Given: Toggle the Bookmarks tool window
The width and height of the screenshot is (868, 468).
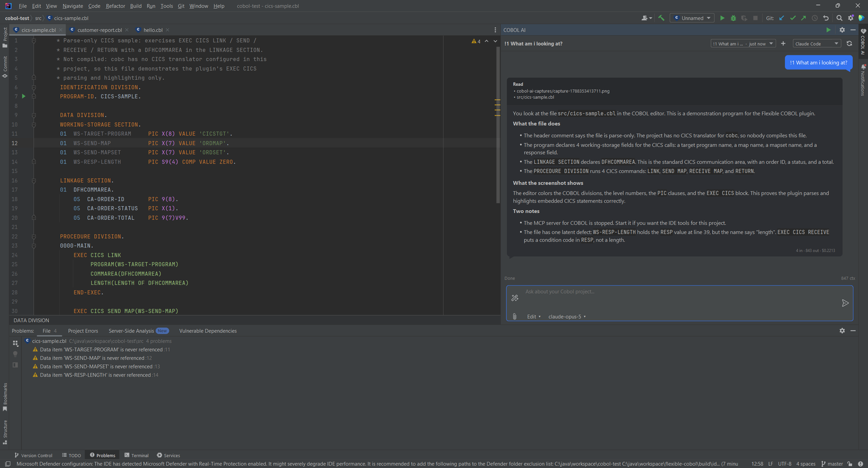Looking at the screenshot, I should 5,397.
